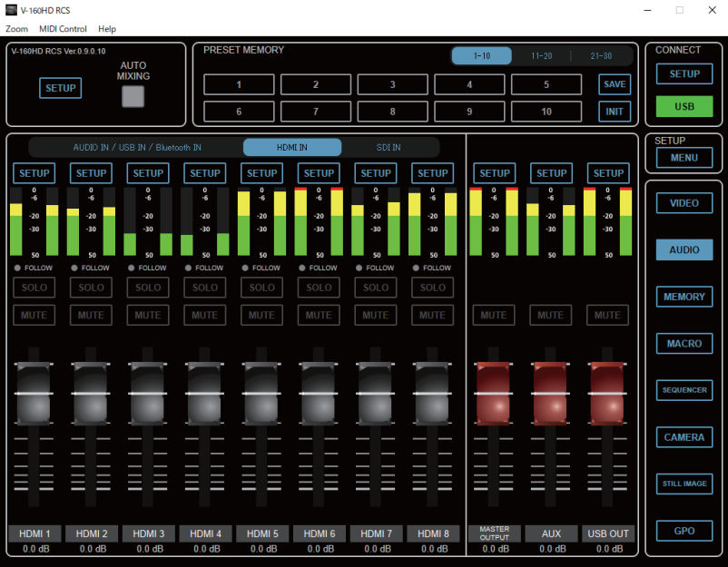
Task: Recall preset memory 7
Action: point(316,112)
